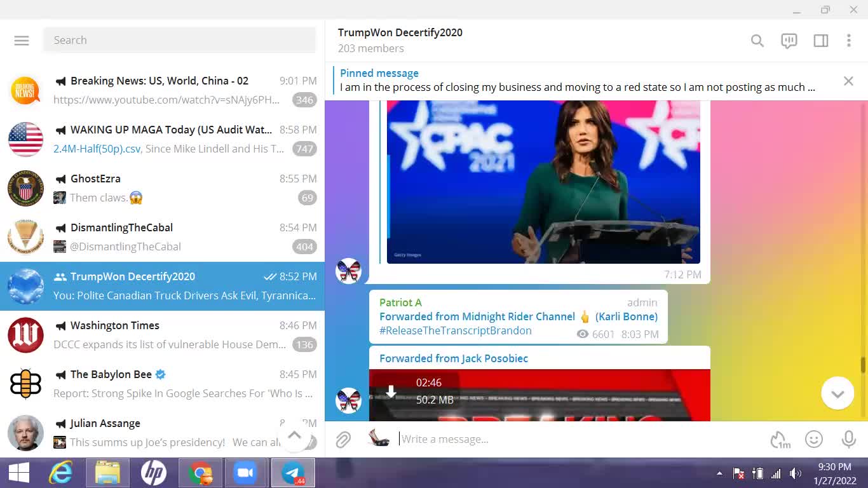This screenshot has width=868, height=488.
Task: Attach a file with the paperclip icon
Action: [x=343, y=439]
